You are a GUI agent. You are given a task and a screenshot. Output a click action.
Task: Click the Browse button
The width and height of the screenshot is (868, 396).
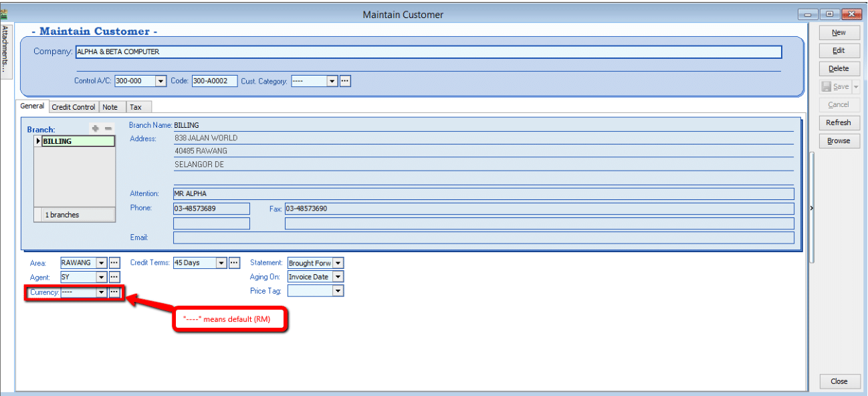tap(839, 140)
